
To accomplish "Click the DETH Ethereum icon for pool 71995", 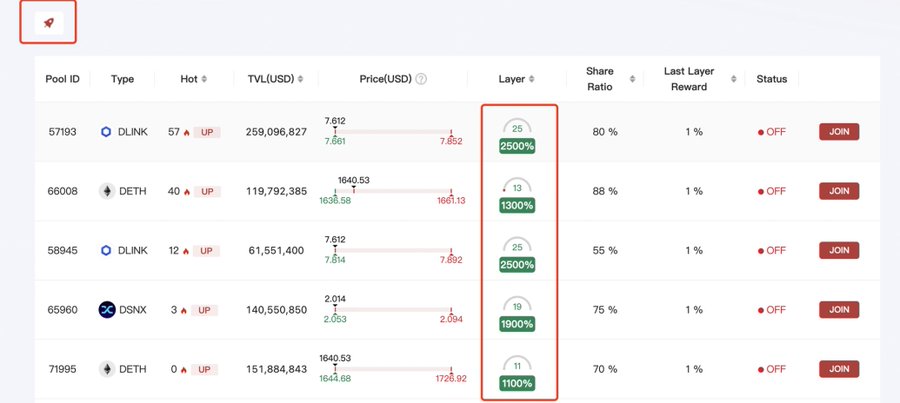I will (x=107, y=369).
